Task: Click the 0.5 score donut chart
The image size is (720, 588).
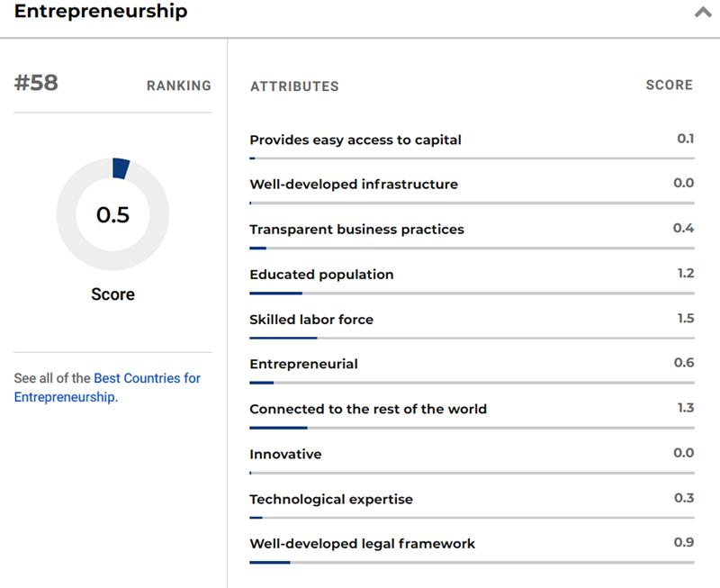Action: point(112,214)
